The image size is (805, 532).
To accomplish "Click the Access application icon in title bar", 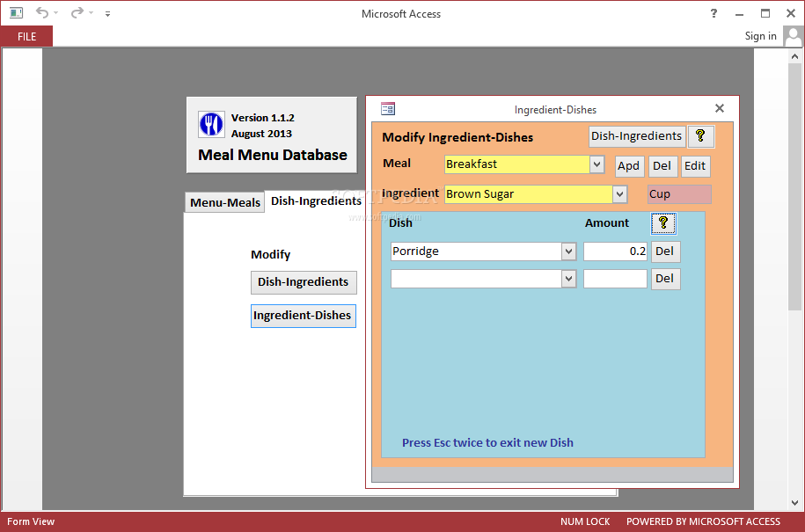I will coord(16,13).
